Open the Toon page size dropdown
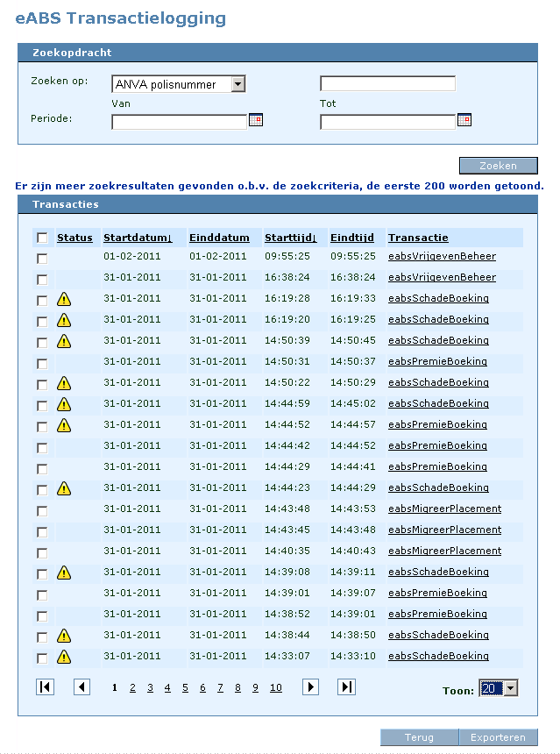The height and width of the screenshot is (754, 560). (x=510, y=689)
